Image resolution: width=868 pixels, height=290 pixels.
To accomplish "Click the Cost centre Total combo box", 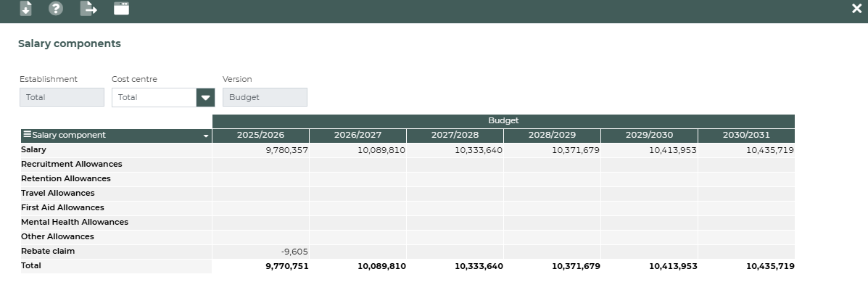I will coord(154,97).
